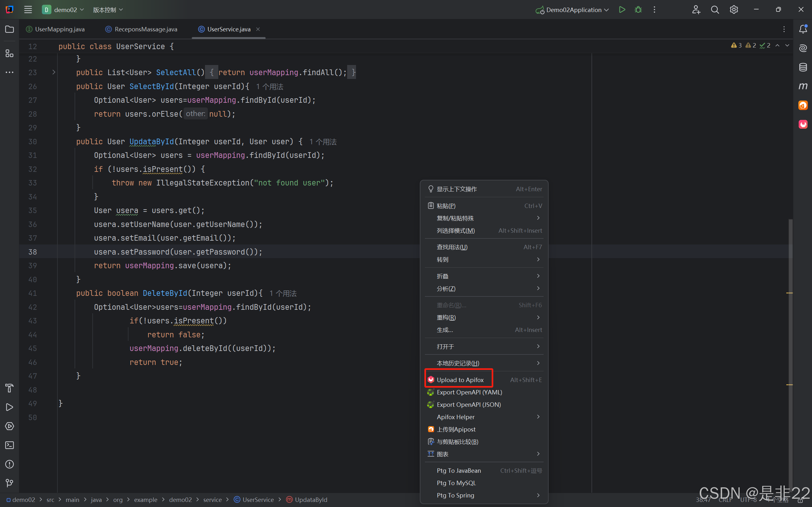The width and height of the screenshot is (812, 507).
Task: Open the Problems tool window
Action: (x=9, y=464)
